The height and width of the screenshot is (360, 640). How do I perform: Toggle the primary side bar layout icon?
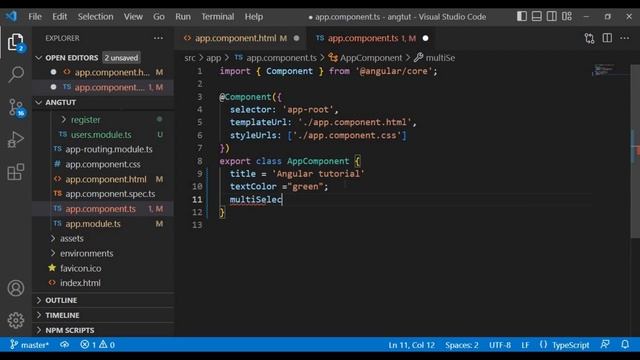pyautogui.click(x=522, y=16)
